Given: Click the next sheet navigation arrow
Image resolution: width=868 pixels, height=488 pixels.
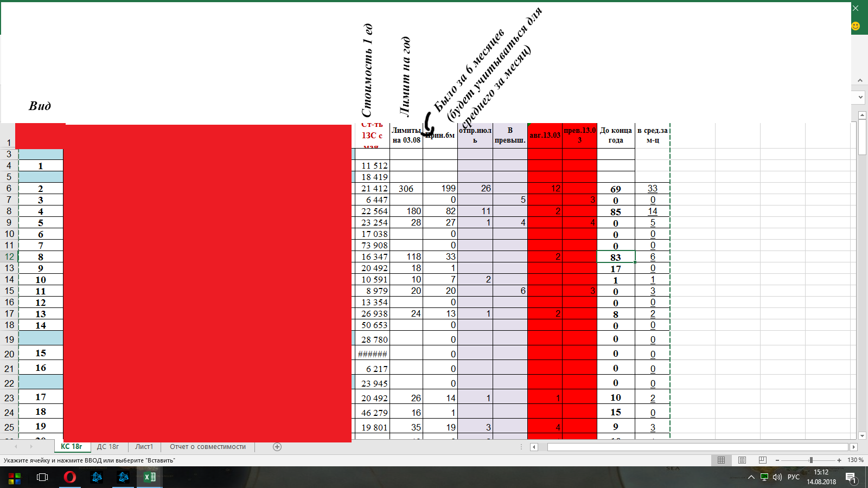Looking at the screenshot, I should pyautogui.click(x=31, y=447).
